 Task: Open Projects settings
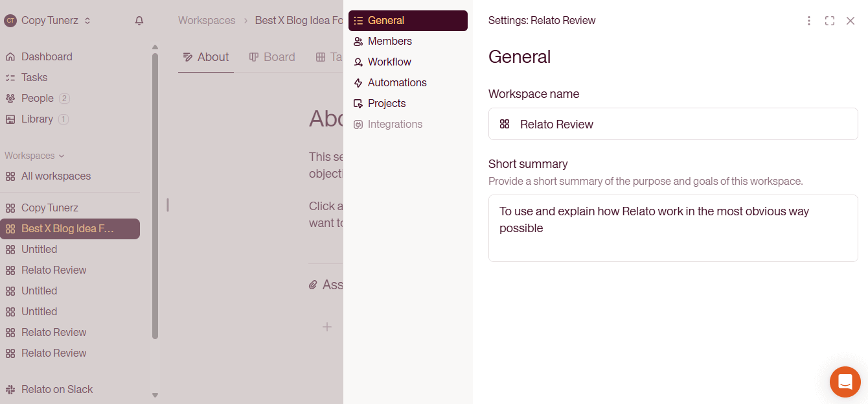click(x=408, y=103)
